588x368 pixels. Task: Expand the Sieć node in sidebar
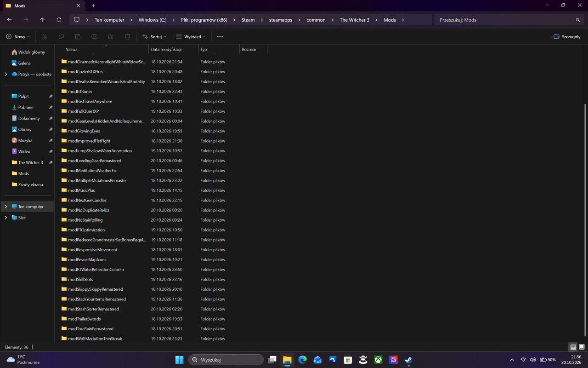(6, 218)
